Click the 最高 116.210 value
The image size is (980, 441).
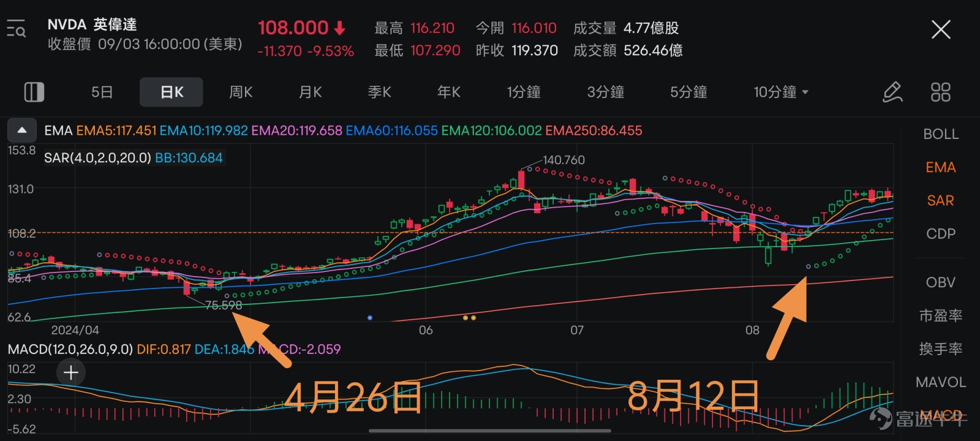415,28
